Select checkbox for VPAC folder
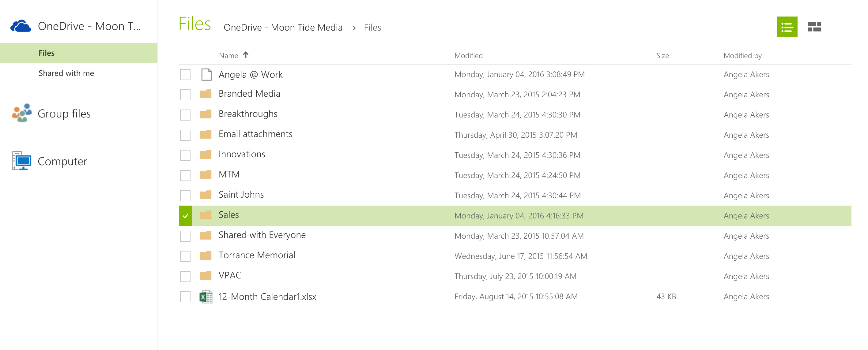 point(185,276)
